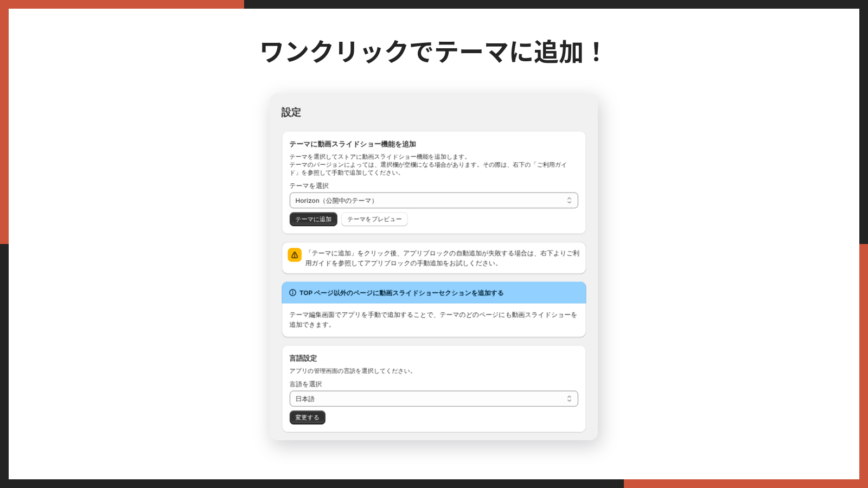Screen dimensions: 868x488
Task: Click the テーマをプレビュー button
Action: click(374, 219)
